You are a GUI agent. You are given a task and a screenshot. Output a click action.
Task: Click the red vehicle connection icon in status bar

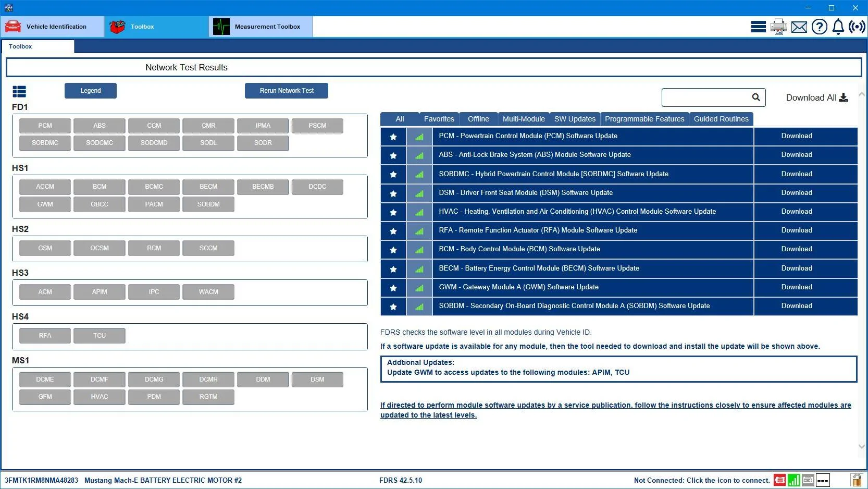[x=779, y=480]
